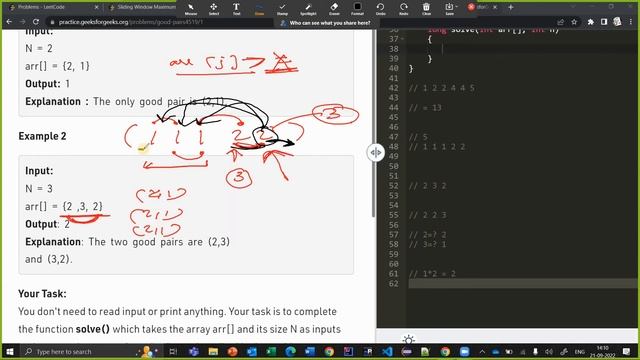
Task: Undo the last annotation
Action: [x=380, y=9]
